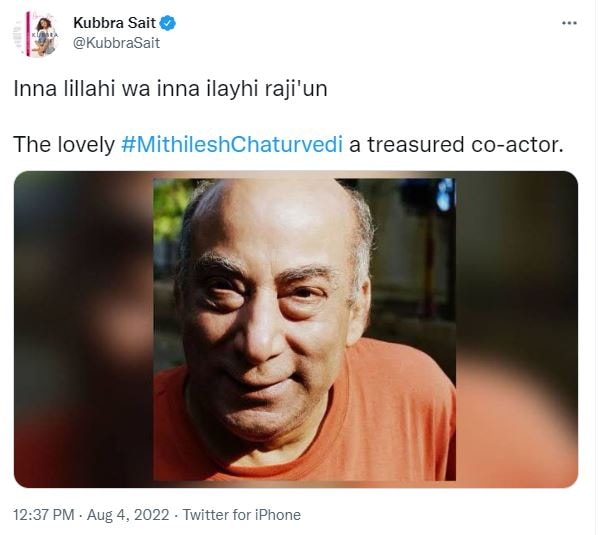Open Kubbra Sait's profile avatar picture
Screen dimensions: 599x535
[37, 34]
